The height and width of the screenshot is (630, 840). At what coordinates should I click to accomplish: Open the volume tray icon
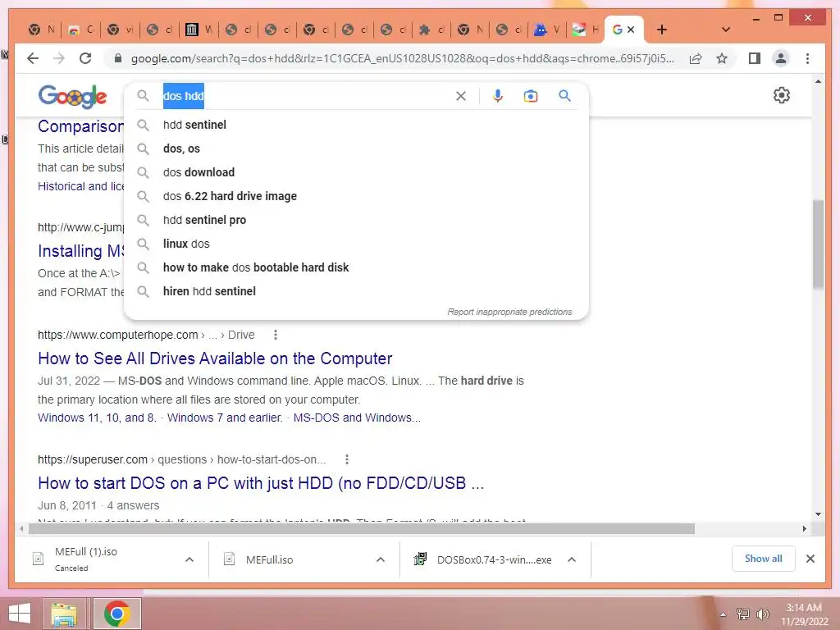762,614
